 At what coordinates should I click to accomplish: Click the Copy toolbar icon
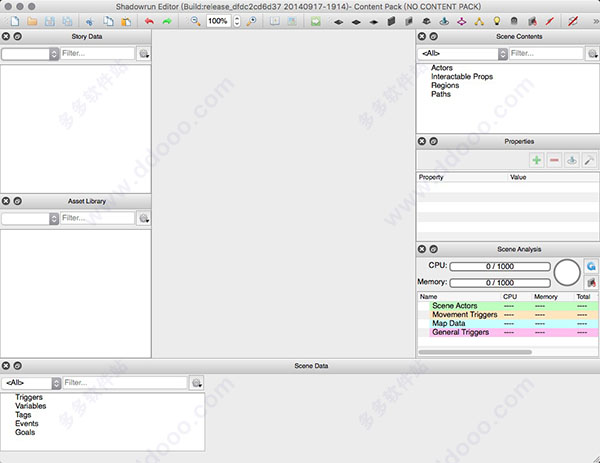109,21
